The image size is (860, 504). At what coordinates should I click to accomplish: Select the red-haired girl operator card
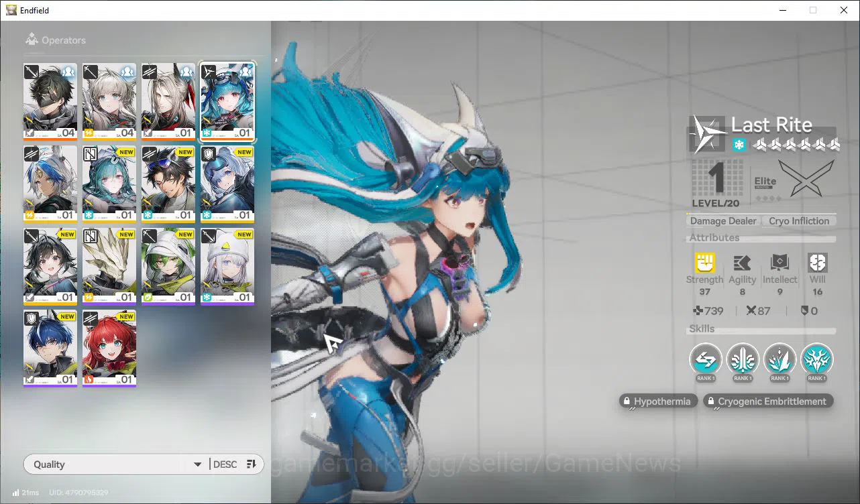coord(109,349)
